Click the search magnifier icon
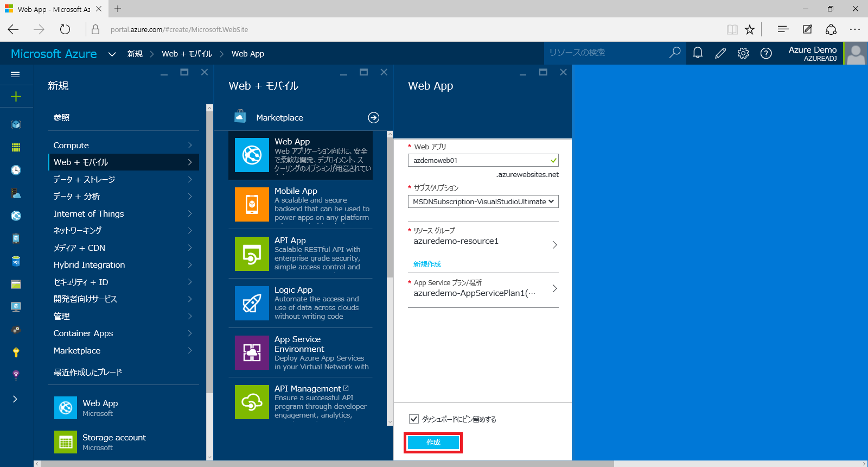This screenshot has height=467, width=868. [675, 53]
